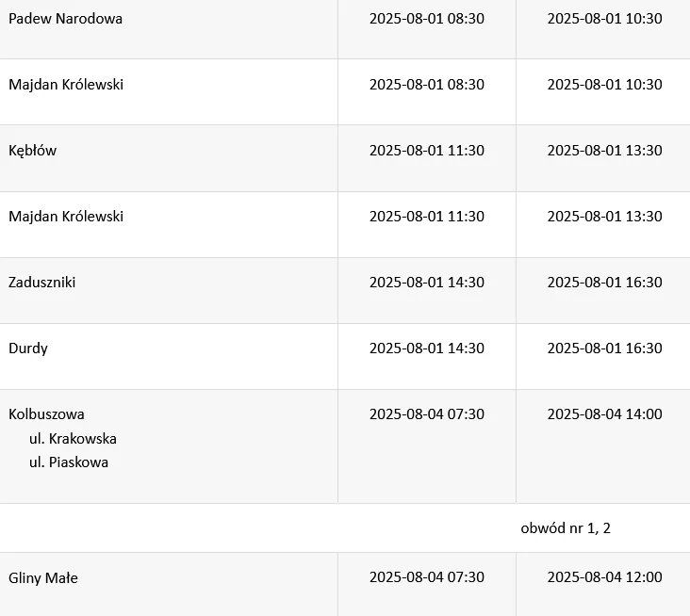Screen dimensions: 690x616
Task: Click Gliny Małe start time 07:30
Action: (x=427, y=577)
